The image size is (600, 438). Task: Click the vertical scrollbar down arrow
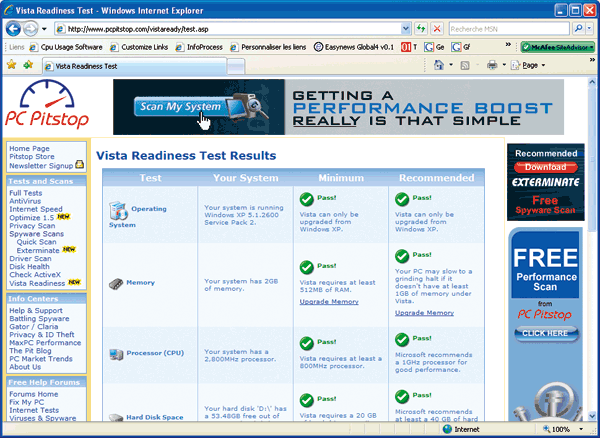[592, 416]
